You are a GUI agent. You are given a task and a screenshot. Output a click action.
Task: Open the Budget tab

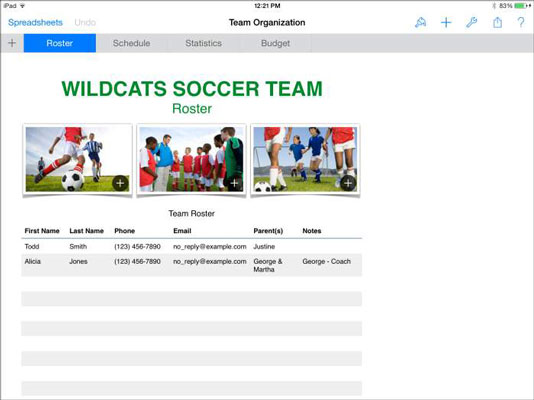[276, 43]
